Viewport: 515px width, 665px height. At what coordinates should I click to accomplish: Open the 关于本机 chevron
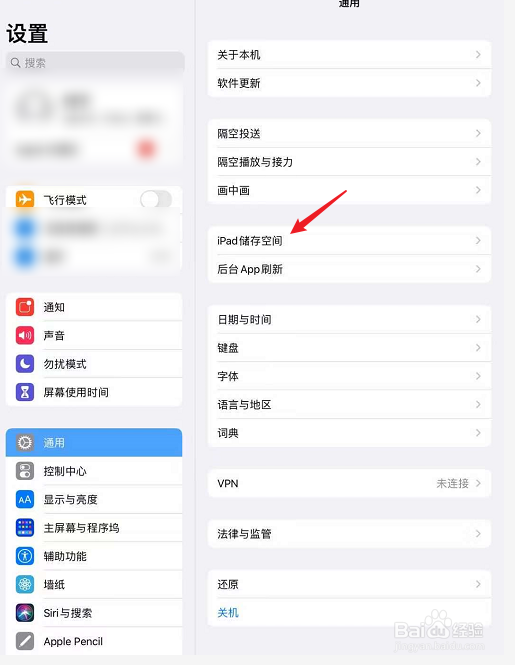478,55
